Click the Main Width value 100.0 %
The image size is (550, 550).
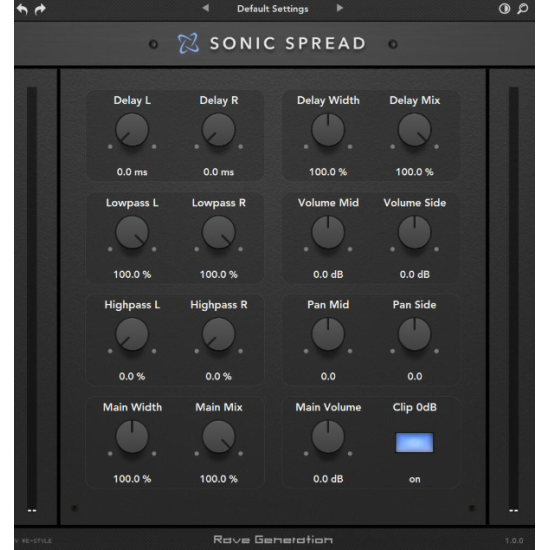click(132, 479)
